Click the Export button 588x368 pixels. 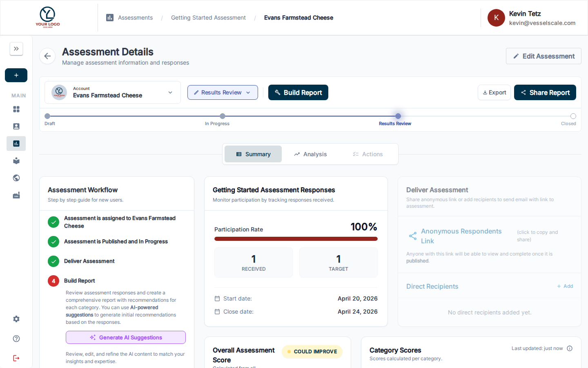point(494,92)
